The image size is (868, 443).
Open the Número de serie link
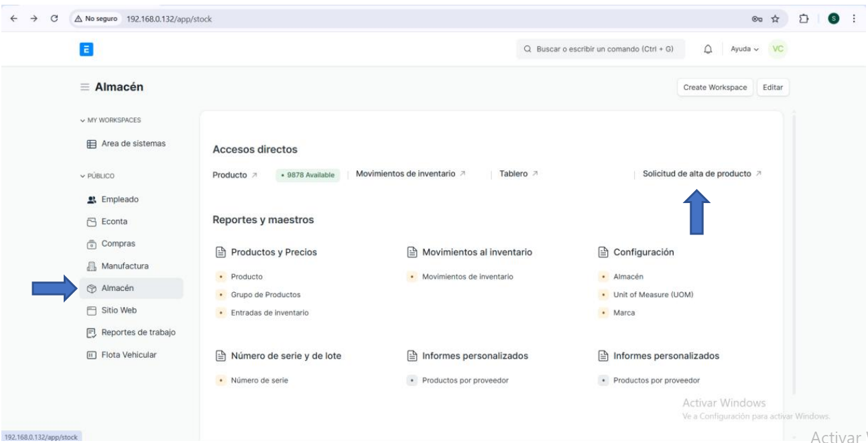[x=260, y=381]
